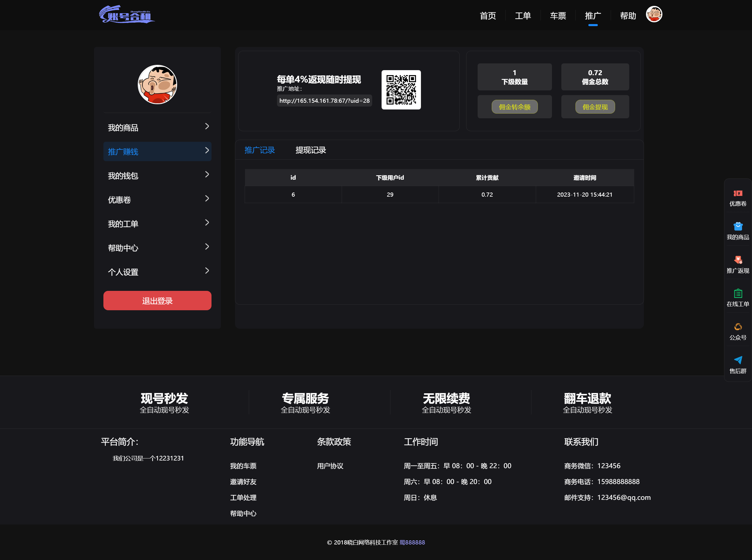The image size is (752, 560).
Task: Click the promotion URL address field
Action: point(324,101)
